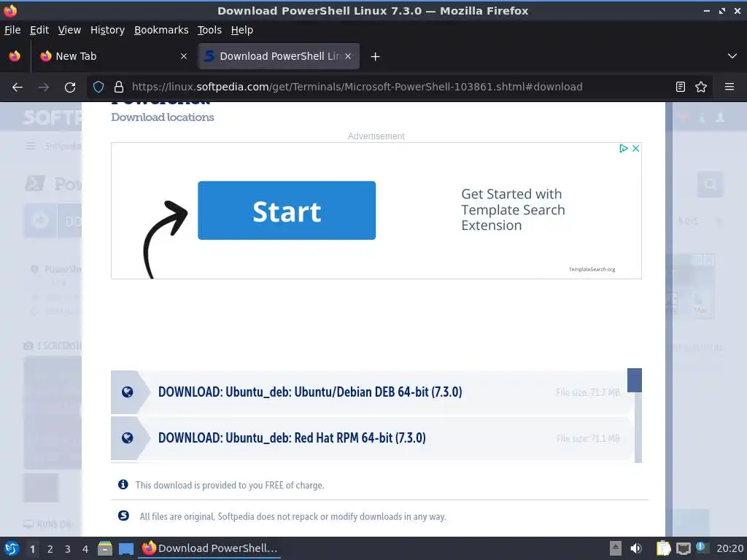The height and width of the screenshot is (560, 747).
Task: Open a new tab with plus button
Action: (x=375, y=57)
